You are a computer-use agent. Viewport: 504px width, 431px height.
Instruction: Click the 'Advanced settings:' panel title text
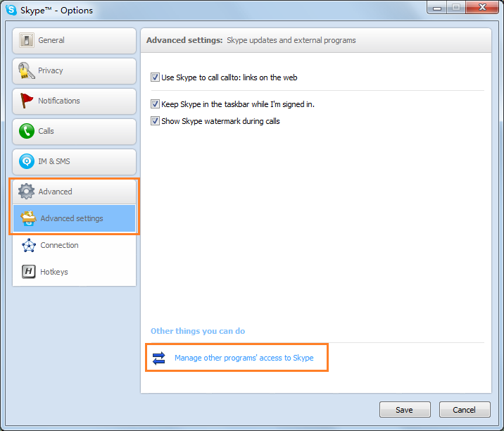[x=184, y=40]
